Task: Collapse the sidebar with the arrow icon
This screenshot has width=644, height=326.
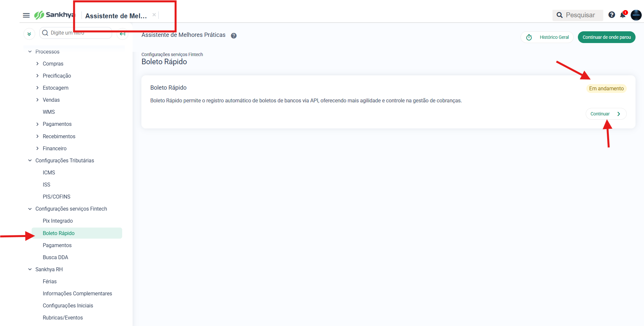Action: 122,34
